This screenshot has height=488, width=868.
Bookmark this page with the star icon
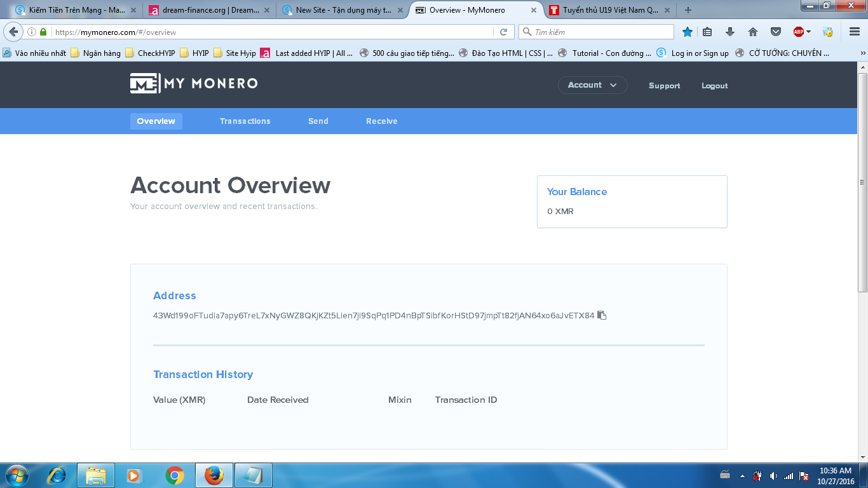click(687, 32)
